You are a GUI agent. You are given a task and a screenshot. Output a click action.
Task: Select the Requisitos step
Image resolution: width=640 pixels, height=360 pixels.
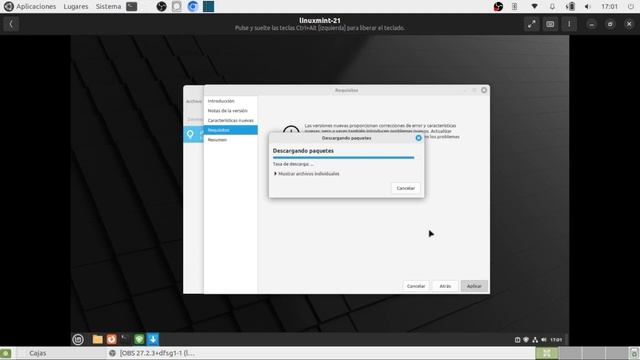point(231,130)
